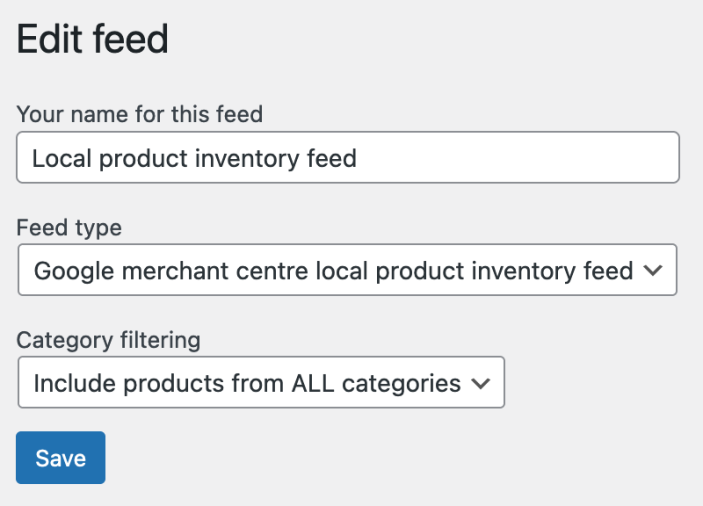Click the word "Local" in the name field

[59, 158]
